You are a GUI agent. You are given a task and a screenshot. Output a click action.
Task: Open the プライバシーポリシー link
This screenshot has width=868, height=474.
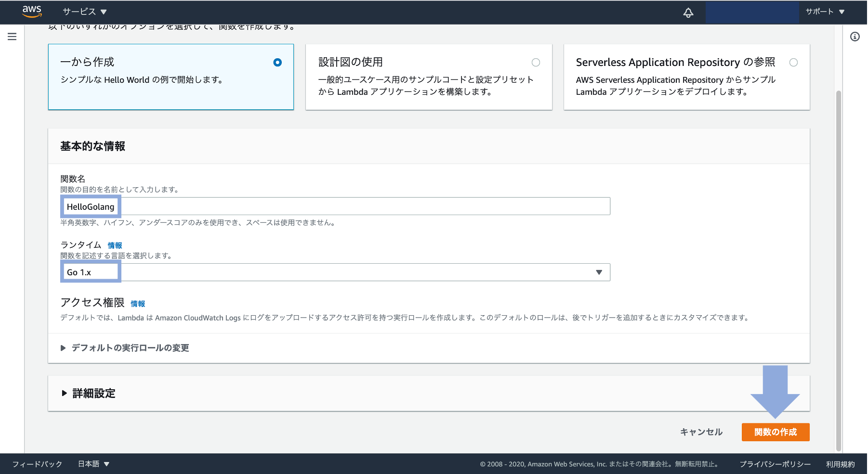[x=775, y=464]
